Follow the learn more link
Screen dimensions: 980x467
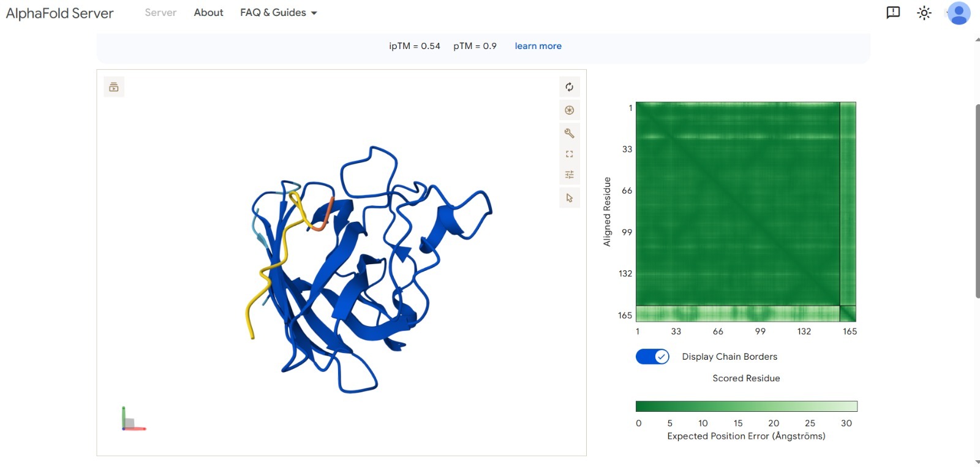(538, 46)
